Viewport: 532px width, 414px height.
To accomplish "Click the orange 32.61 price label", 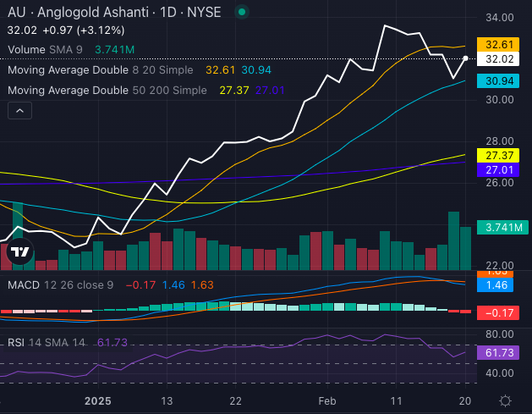I will pyautogui.click(x=497, y=45).
